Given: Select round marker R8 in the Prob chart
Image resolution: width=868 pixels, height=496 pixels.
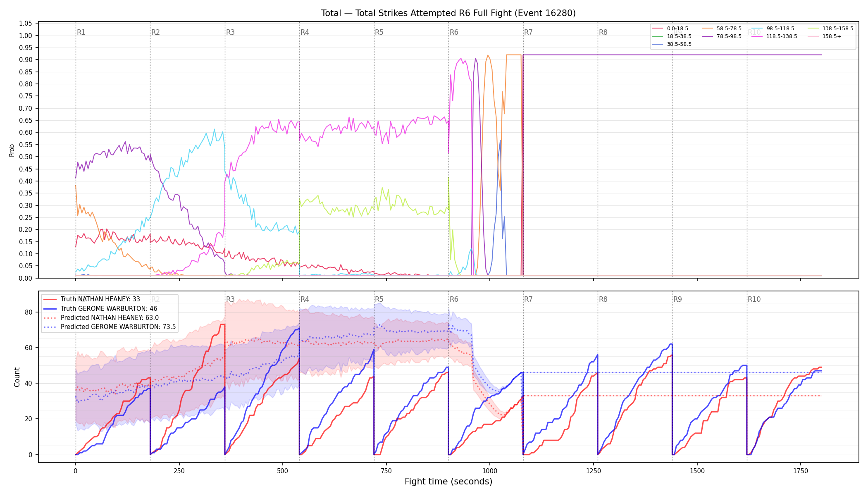Looking at the screenshot, I should [603, 32].
